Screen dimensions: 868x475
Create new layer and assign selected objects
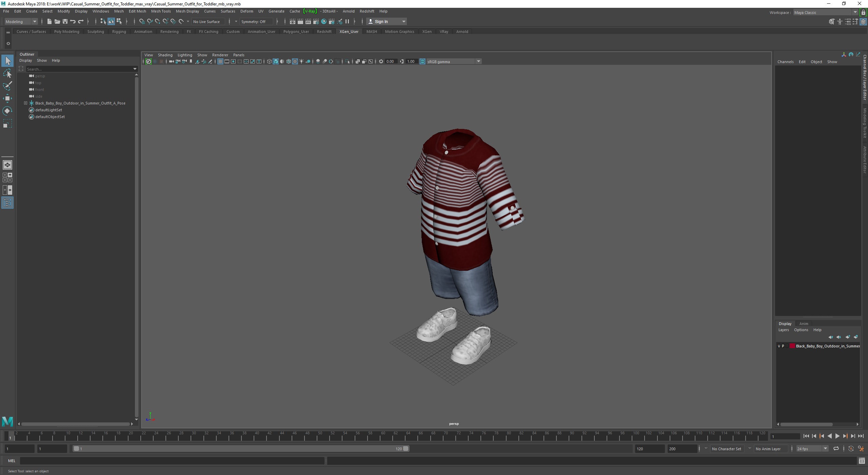[x=856, y=337]
